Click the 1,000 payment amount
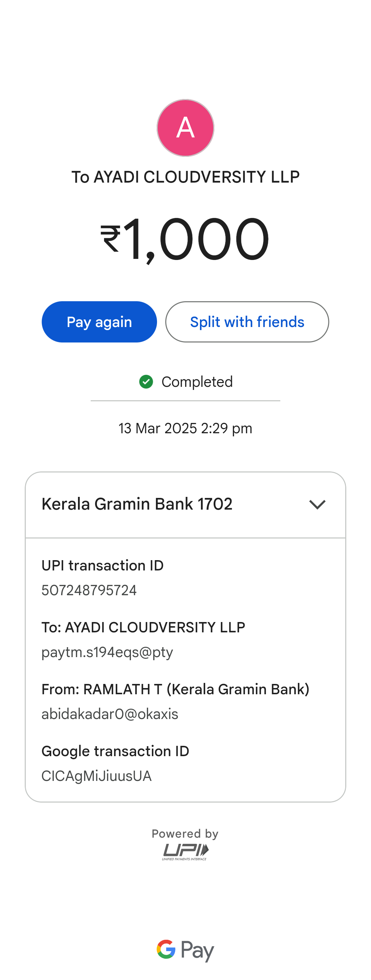The height and width of the screenshot is (980, 371). pyautogui.click(x=196, y=239)
